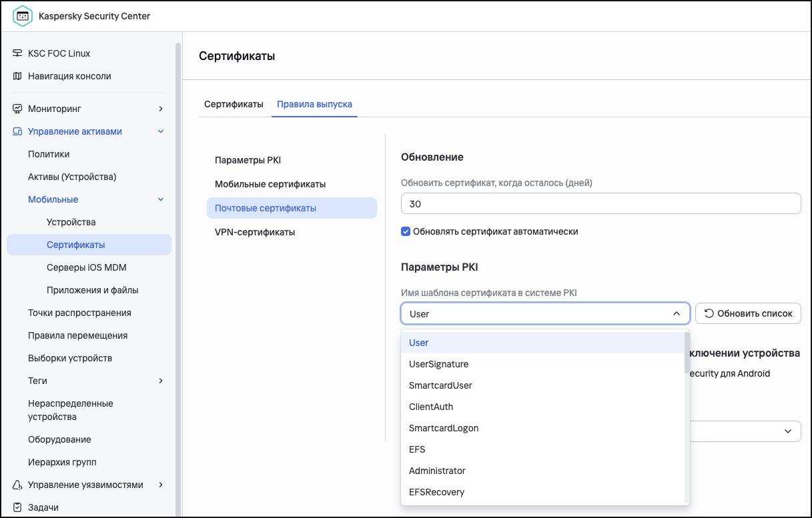The width and height of the screenshot is (812, 518).
Task: Click the Задачи clipboard icon
Action: [x=17, y=507]
